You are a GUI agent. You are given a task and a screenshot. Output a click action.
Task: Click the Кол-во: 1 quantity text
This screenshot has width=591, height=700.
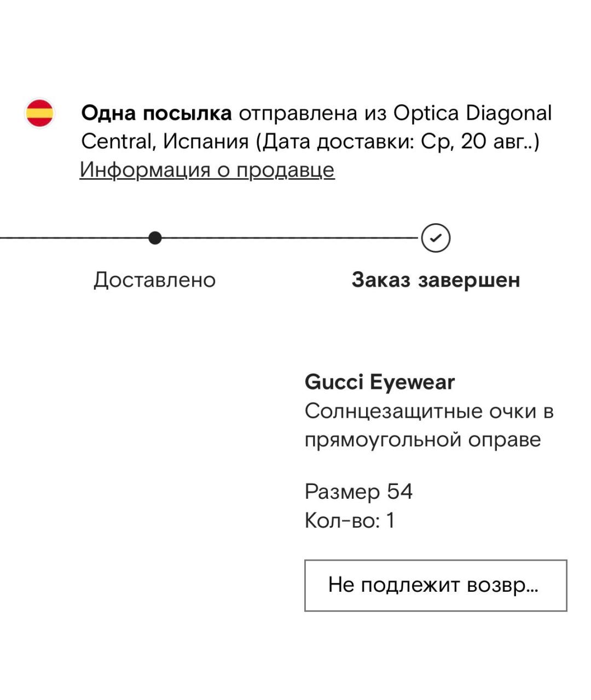point(349,520)
